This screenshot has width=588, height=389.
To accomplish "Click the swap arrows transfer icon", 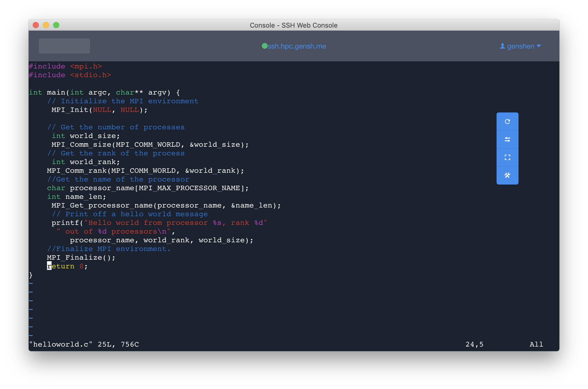I will coord(507,140).
